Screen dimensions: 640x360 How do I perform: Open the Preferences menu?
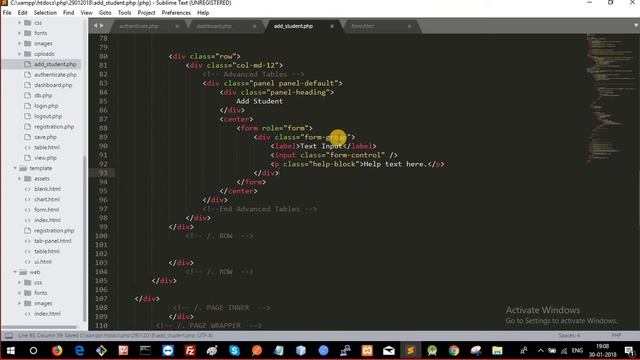pos(176,13)
